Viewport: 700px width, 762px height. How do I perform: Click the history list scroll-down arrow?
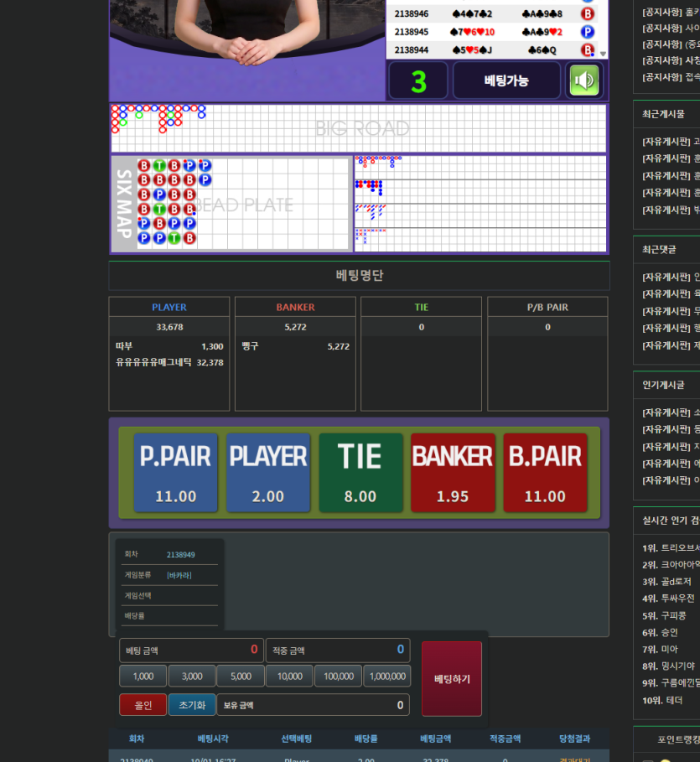(603, 54)
